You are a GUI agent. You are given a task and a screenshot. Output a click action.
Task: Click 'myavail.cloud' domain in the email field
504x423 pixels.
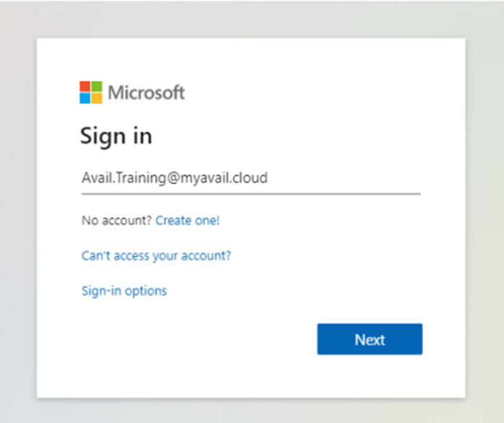[x=224, y=178]
